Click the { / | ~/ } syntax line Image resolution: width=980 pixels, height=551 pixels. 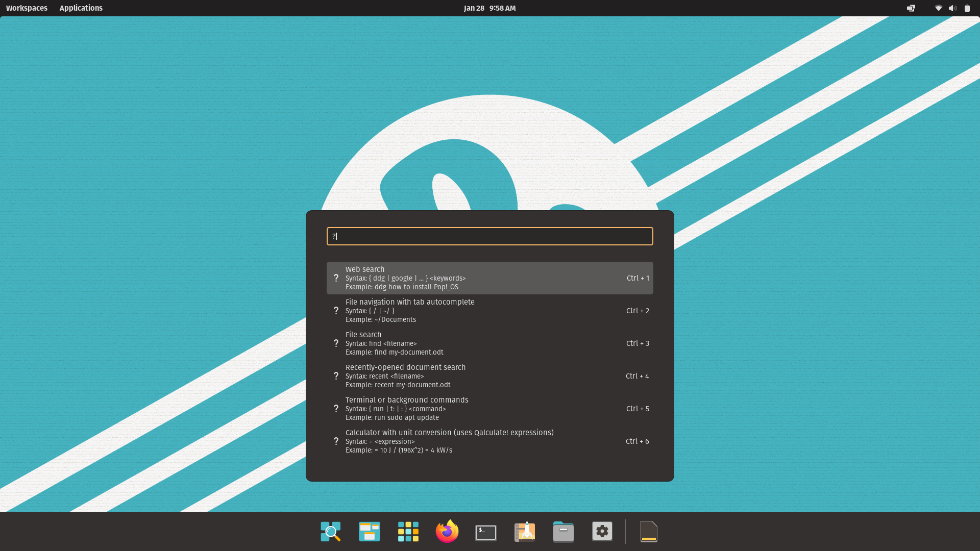coord(370,311)
